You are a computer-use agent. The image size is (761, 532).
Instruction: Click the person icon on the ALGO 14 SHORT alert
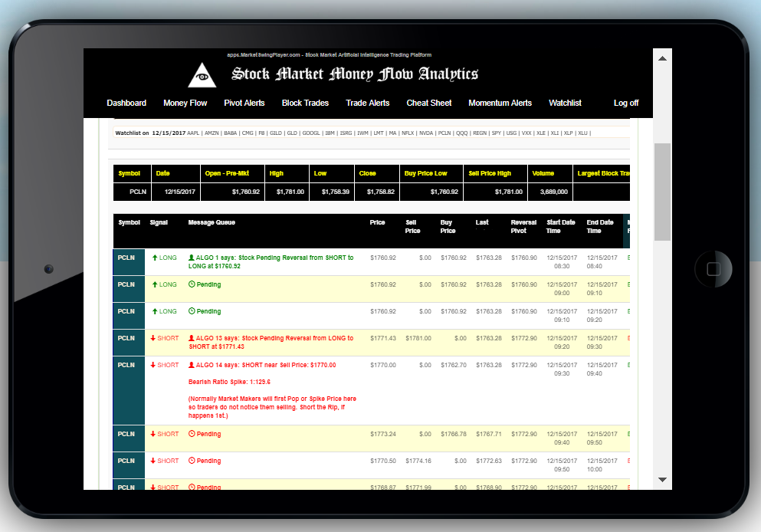[192, 364]
